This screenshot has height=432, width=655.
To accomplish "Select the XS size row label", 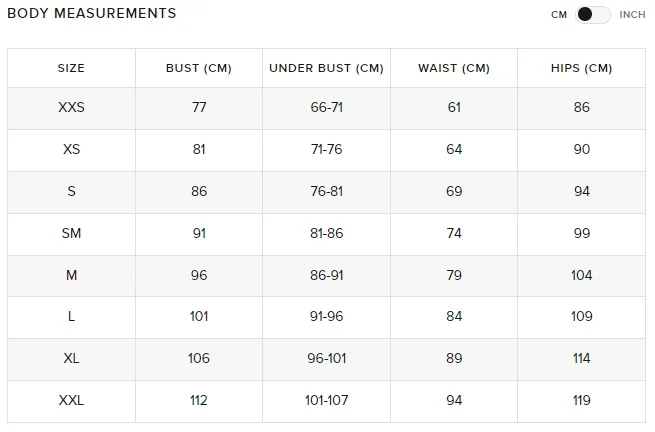I will (x=71, y=150).
